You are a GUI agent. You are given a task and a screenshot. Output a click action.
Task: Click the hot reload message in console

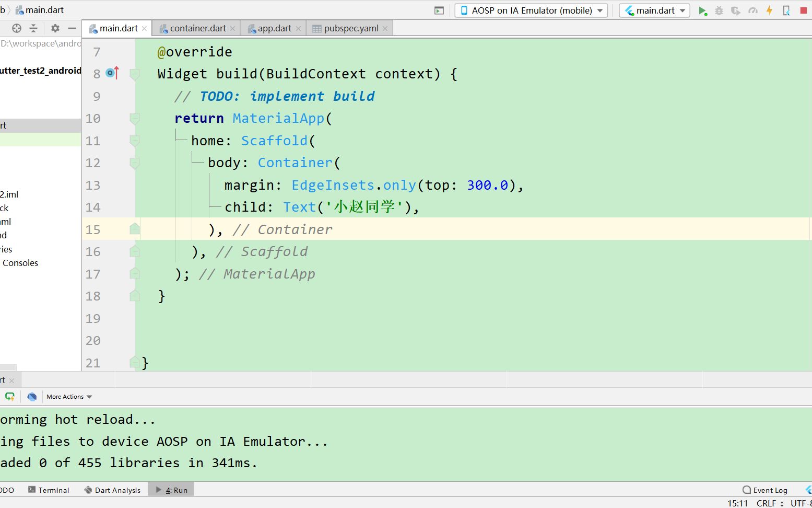point(78,419)
